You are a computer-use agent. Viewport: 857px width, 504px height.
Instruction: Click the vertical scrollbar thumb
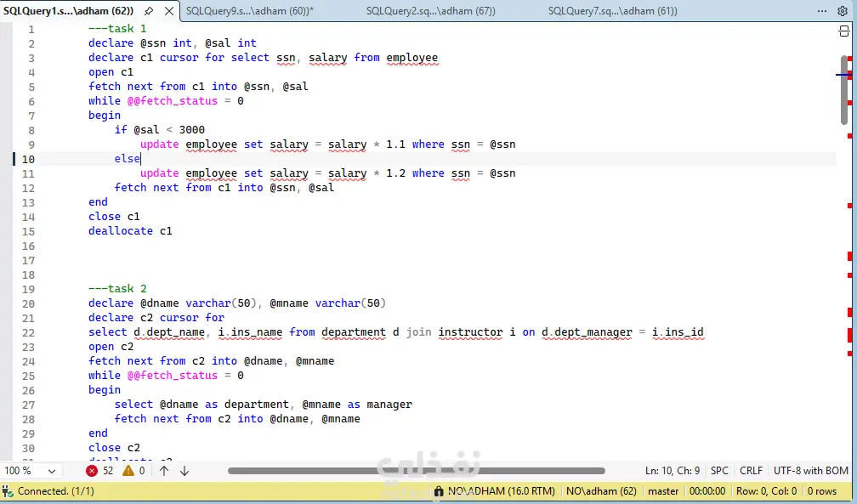tap(844, 89)
